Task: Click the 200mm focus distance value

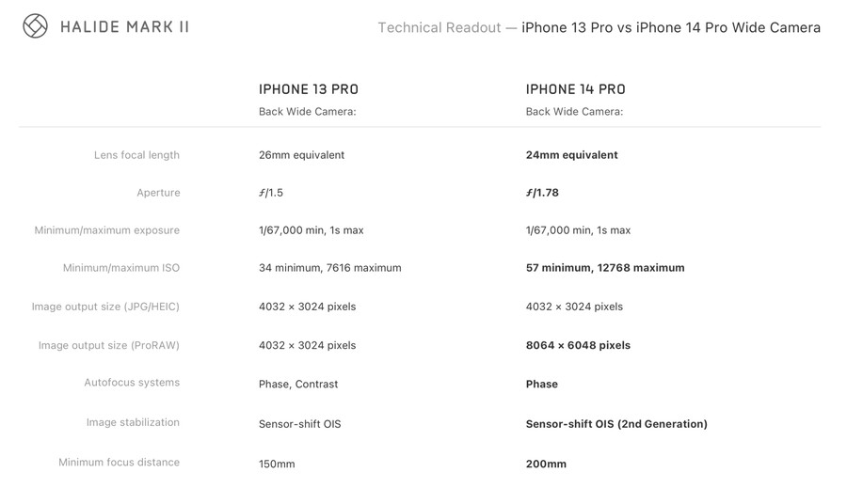Action: [546, 465]
